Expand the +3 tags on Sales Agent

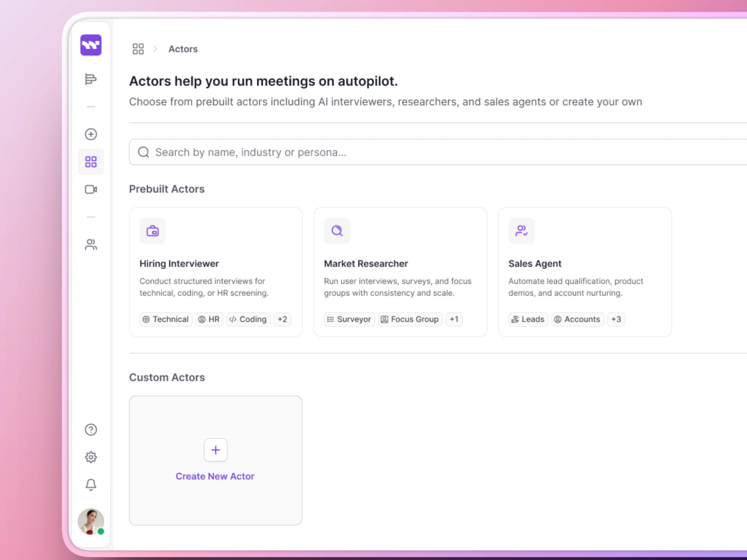616,319
